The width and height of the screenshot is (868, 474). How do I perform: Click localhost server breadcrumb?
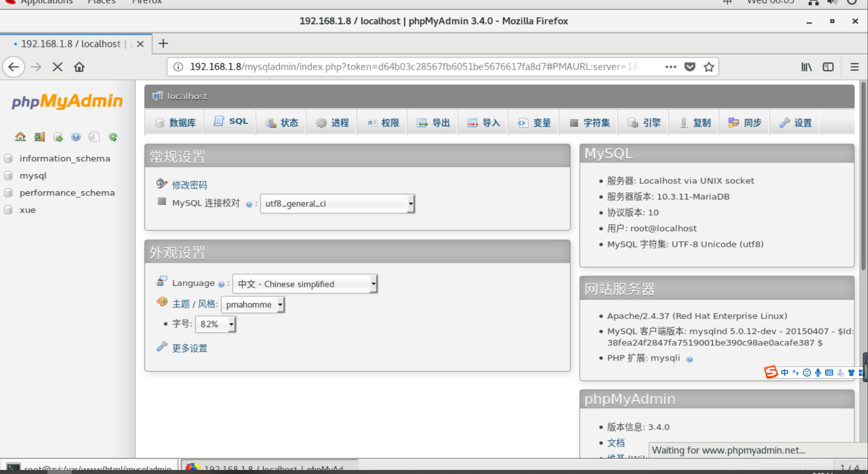coord(187,96)
